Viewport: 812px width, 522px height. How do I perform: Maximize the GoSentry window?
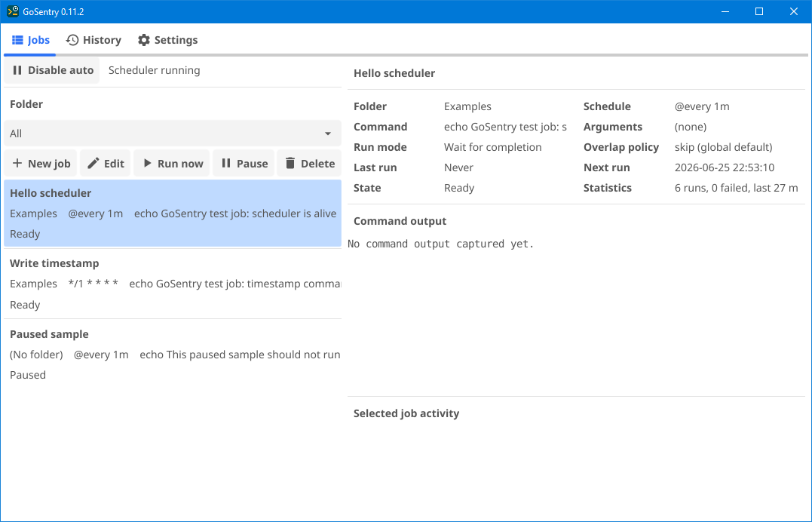point(759,11)
